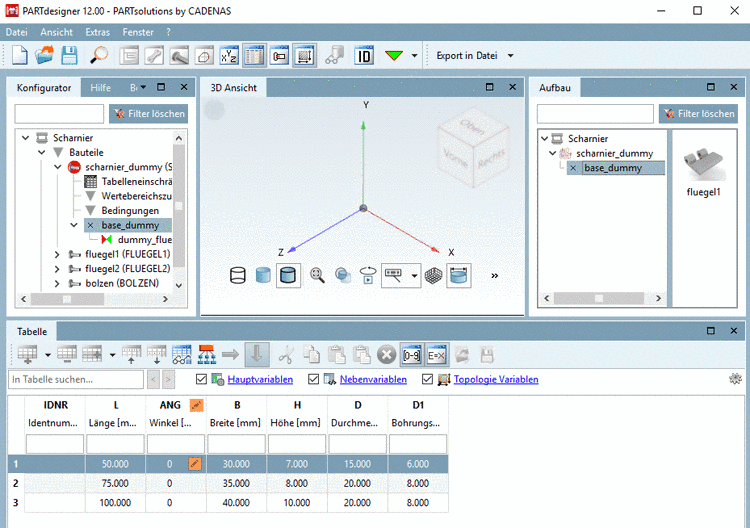This screenshot has height=528, width=750.
Task: Click the insert table row icon
Action: point(27,355)
